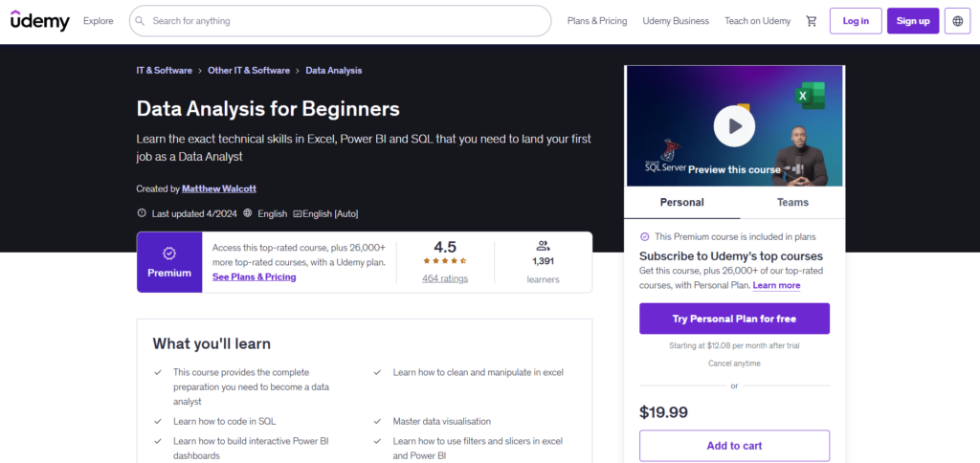Click the Udemy logo
The height and width of the screenshot is (463, 980).
pos(40,20)
